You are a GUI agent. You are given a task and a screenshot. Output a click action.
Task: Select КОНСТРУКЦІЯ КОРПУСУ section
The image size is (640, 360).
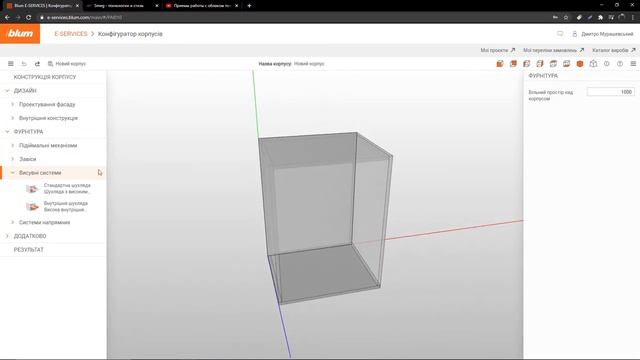tap(45, 77)
